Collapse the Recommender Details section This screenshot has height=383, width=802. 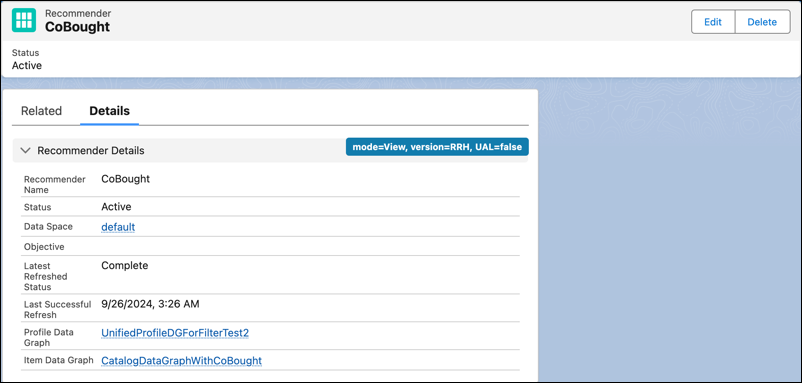(25, 150)
